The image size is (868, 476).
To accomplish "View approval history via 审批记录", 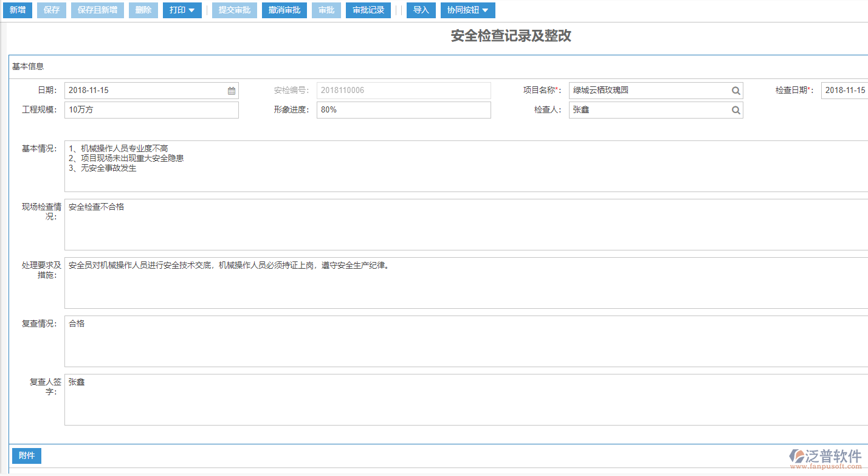I will pos(368,10).
